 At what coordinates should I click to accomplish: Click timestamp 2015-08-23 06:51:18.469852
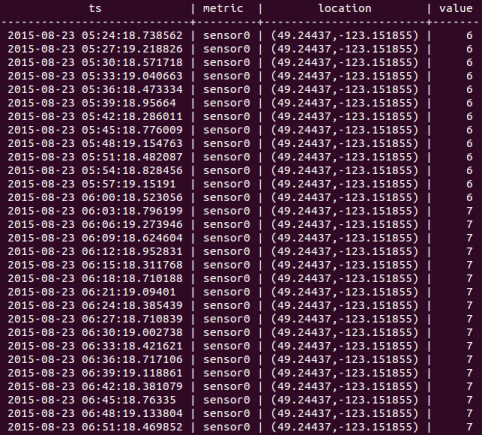coord(95,427)
